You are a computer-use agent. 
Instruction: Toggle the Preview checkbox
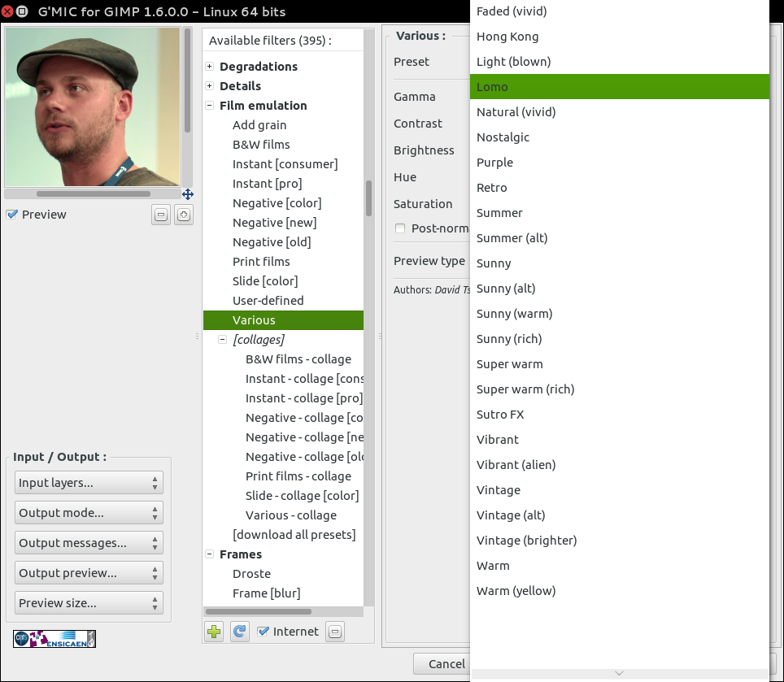click(x=12, y=215)
